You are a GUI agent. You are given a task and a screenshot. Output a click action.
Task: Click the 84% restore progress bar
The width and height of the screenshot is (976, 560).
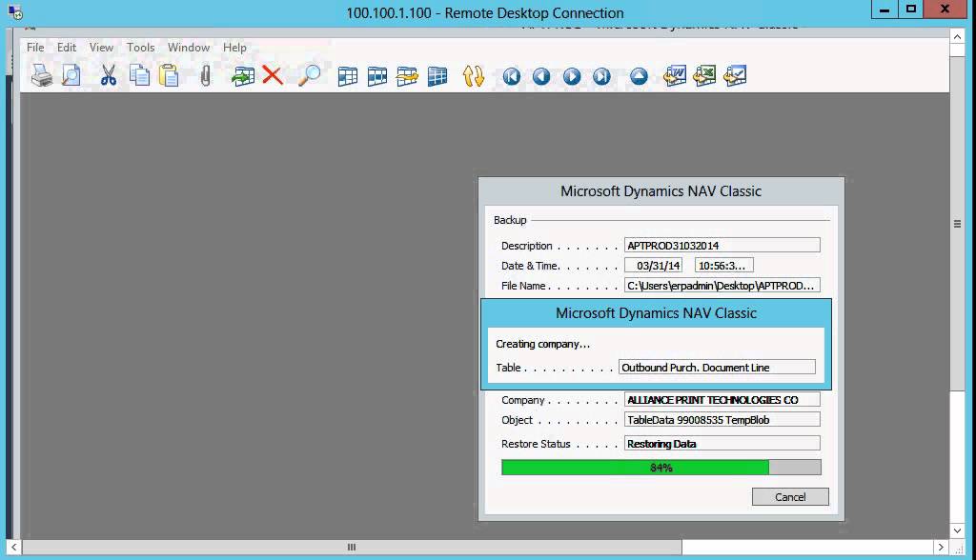(661, 468)
